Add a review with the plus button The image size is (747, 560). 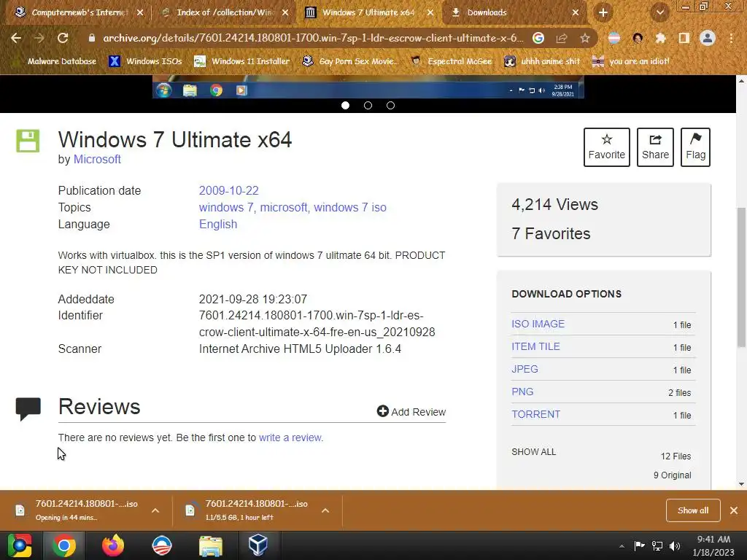coord(411,411)
